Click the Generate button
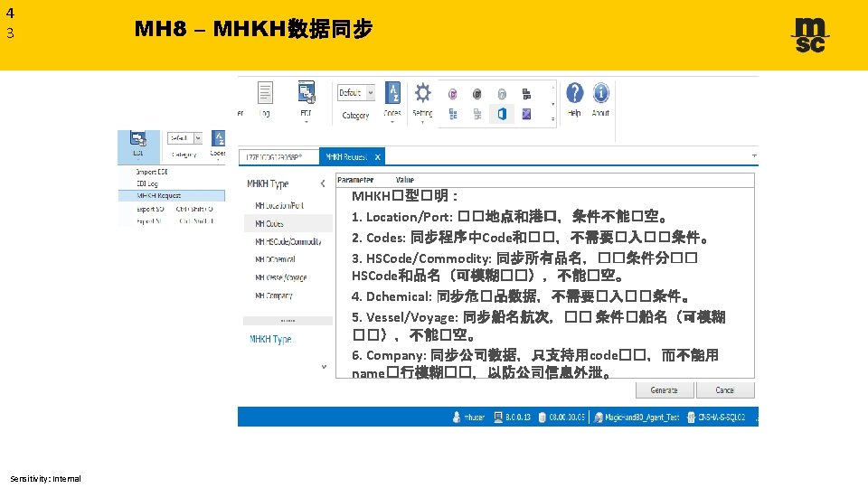Viewport: 868px width, 488px height. pos(665,390)
